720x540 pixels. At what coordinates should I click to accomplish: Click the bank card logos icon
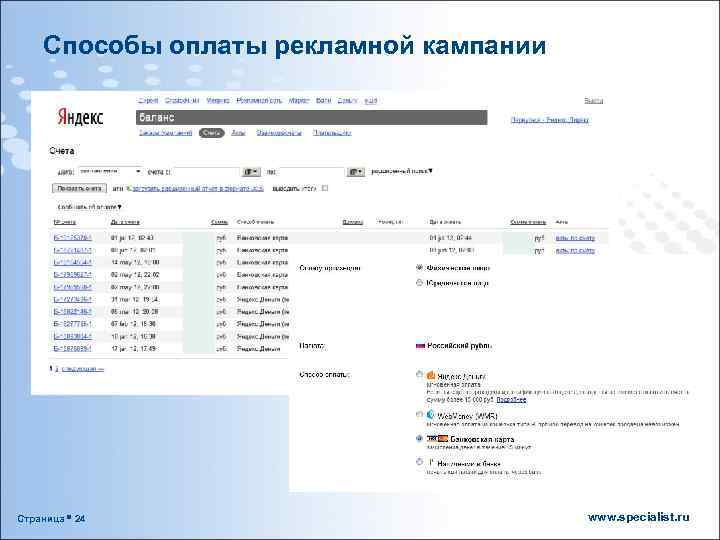point(437,439)
